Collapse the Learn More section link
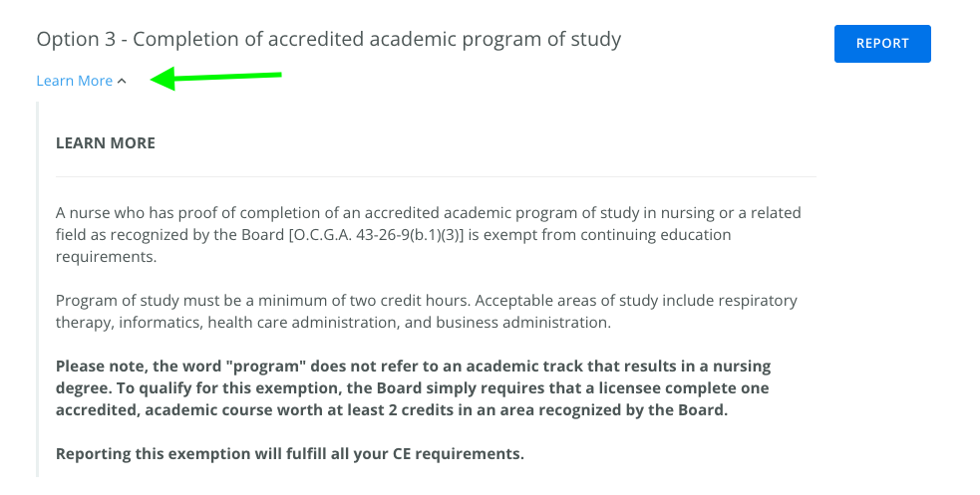Screen dimensions: 980x495 75,81
